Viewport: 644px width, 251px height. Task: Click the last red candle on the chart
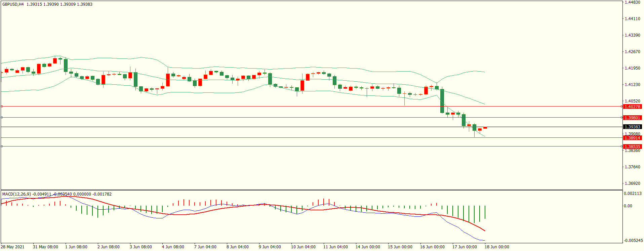(x=485, y=128)
